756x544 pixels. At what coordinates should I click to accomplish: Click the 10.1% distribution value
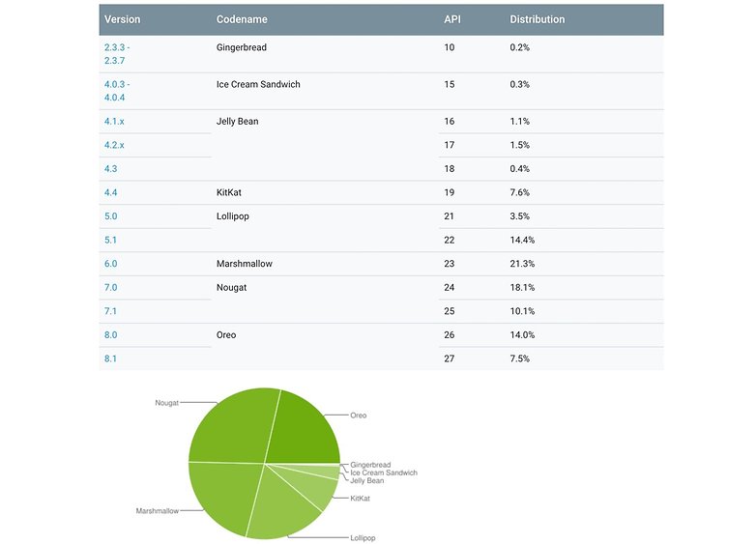(x=522, y=311)
